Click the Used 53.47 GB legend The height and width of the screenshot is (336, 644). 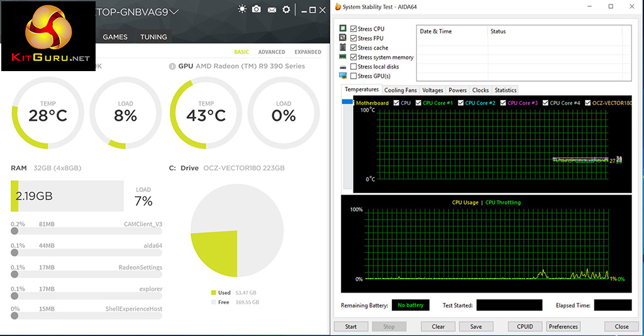tap(234, 293)
